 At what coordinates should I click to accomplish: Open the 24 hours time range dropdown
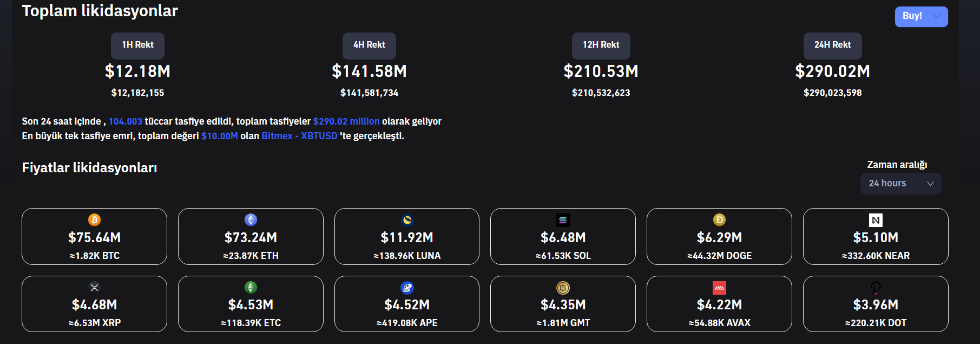pos(900,184)
